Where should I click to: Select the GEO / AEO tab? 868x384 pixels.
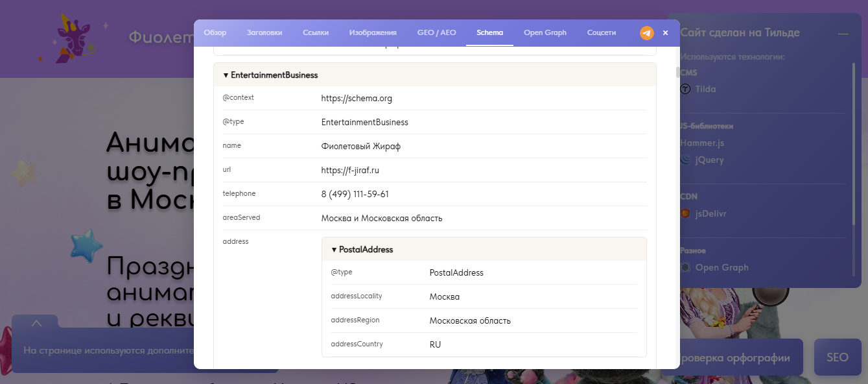(x=437, y=32)
